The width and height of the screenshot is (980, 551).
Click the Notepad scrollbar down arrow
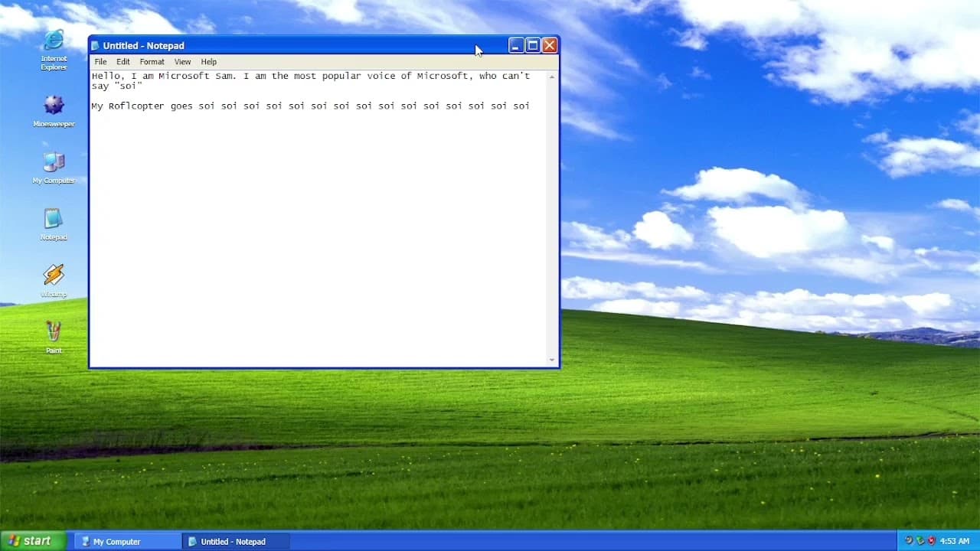[x=552, y=360]
